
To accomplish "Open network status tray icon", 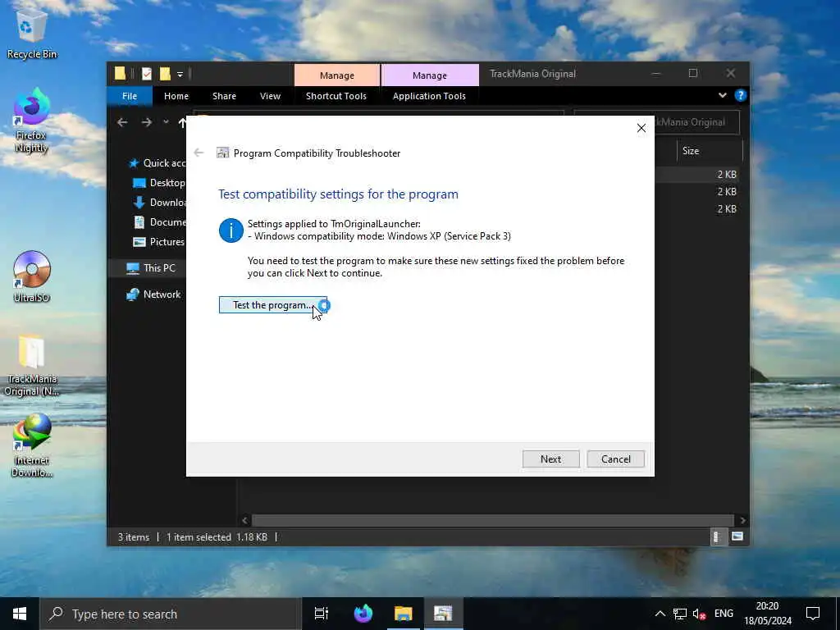I will tap(680, 614).
